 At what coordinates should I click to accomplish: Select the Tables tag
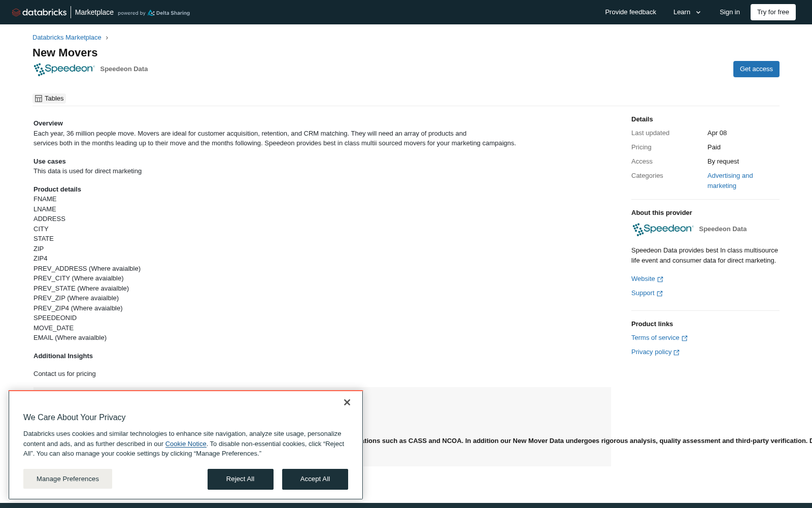click(x=49, y=99)
